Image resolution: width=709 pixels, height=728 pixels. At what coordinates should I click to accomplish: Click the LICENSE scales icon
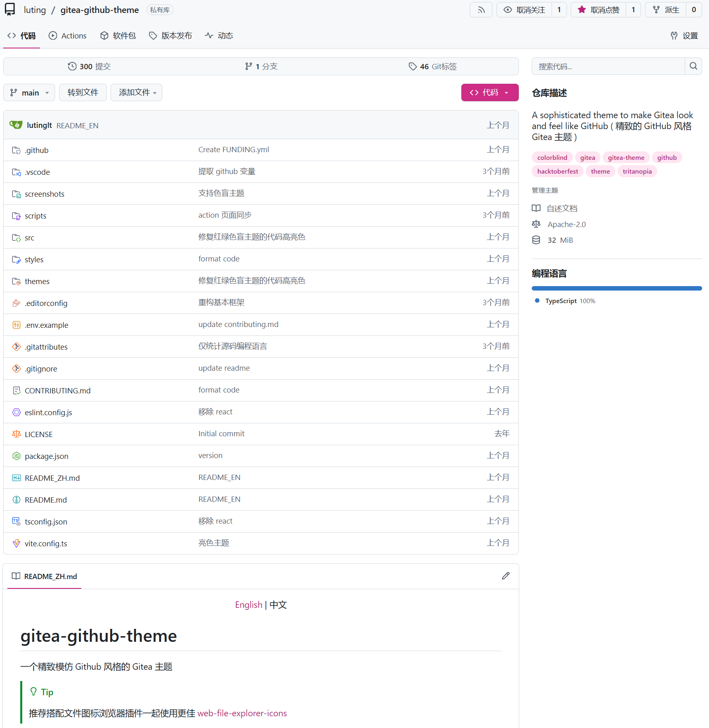tap(16, 434)
